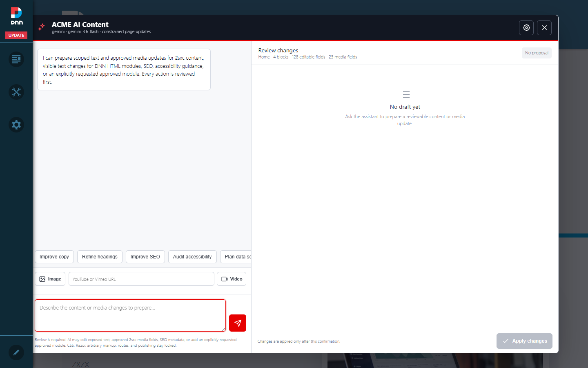Click the No draft yet list icon
This screenshot has height=368, width=588.
tap(406, 94)
